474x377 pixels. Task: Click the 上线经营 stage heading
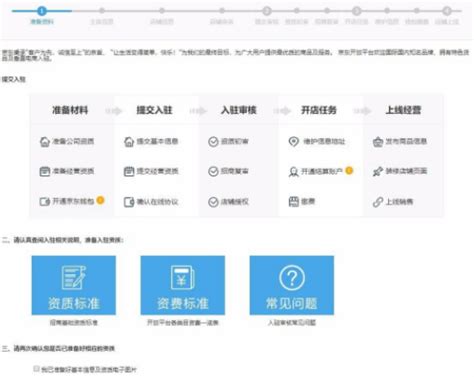pos(403,110)
